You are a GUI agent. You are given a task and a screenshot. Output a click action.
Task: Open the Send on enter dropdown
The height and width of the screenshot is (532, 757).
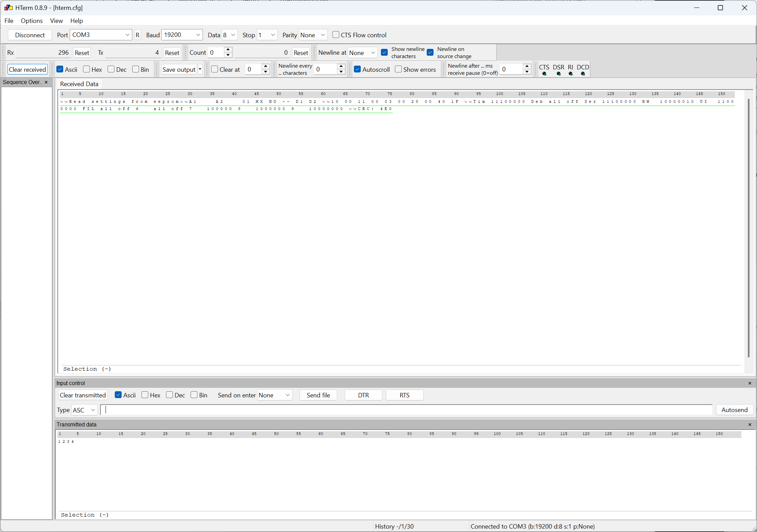point(288,395)
